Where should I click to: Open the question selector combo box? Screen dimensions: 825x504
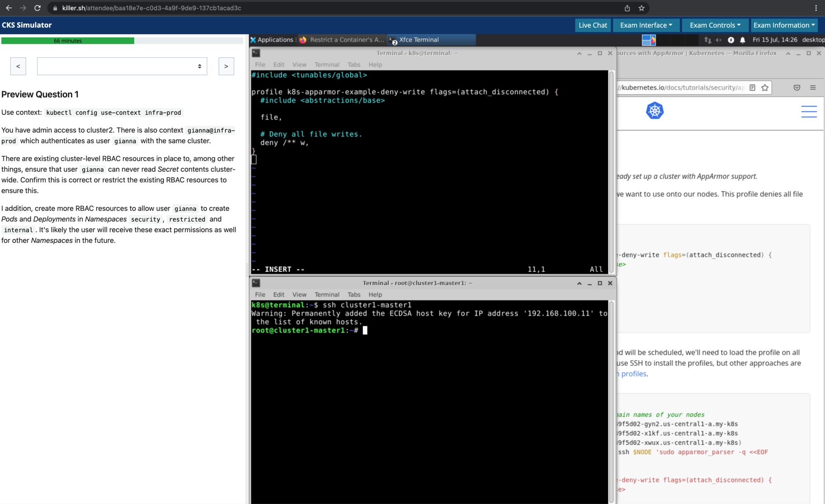click(122, 66)
